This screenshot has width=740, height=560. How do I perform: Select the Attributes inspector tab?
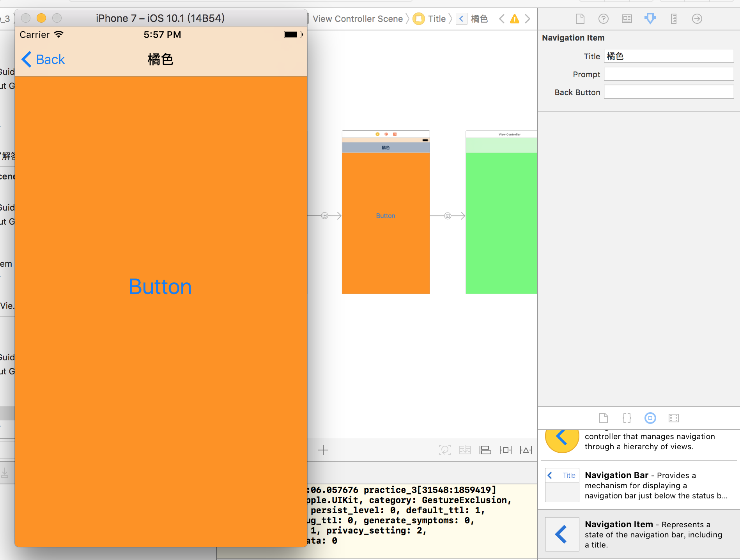(650, 19)
